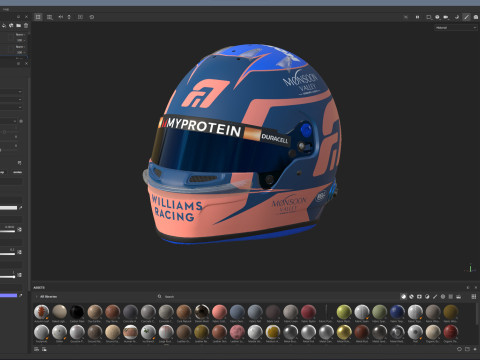The height and width of the screenshot is (360, 480).
Task: Click the bottom-left icon in the Assets footer
Action: pyautogui.click(x=37, y=349)
